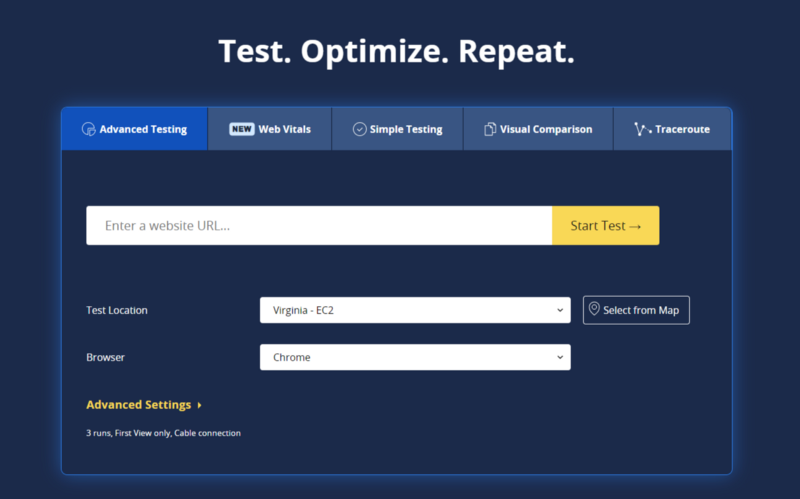This screenshot has width=800, height=499.
Task: Click the Traceroute route icon
Action: [641, 129]
